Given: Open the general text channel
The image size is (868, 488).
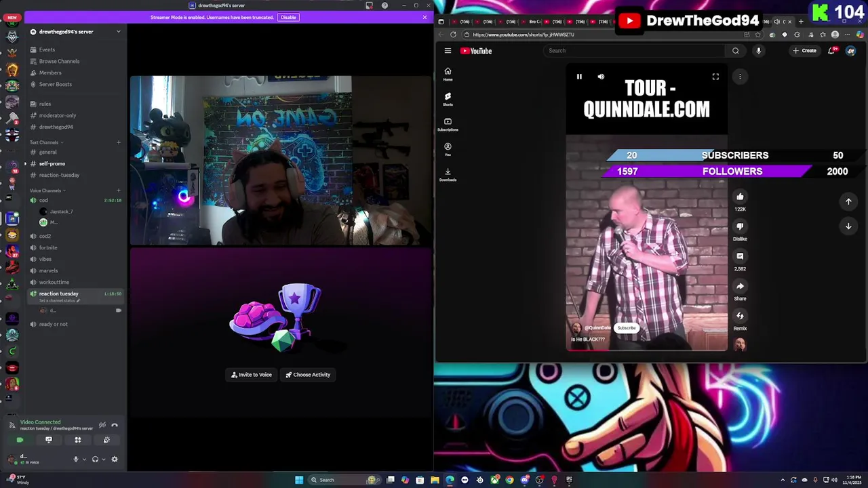Looking at the screenshot, I should [x=75, y=152].
